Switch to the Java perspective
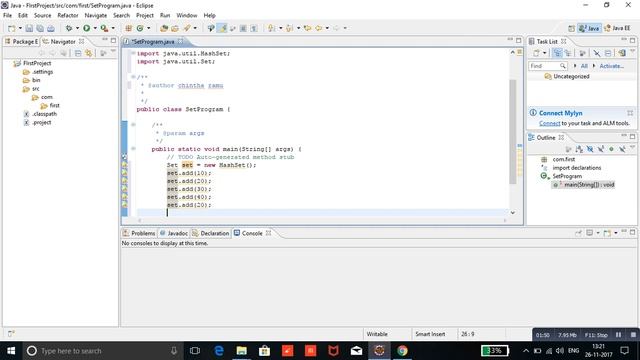Viewport: 640px width, 360px height. [x=589, y=28]
